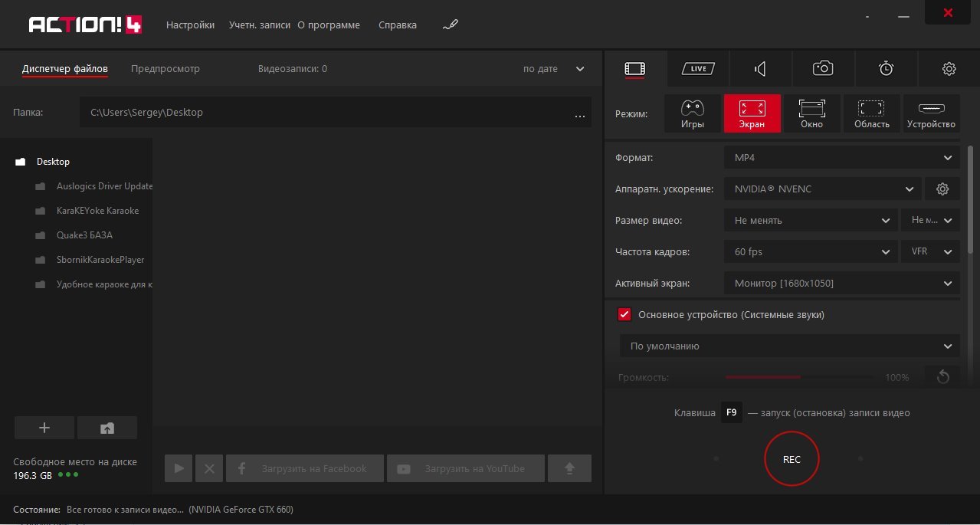This screenshot has width=980, height=525.
Task: Adjust the Громкость volume slider
Action: pyautogui.click(x=798, y=377)
